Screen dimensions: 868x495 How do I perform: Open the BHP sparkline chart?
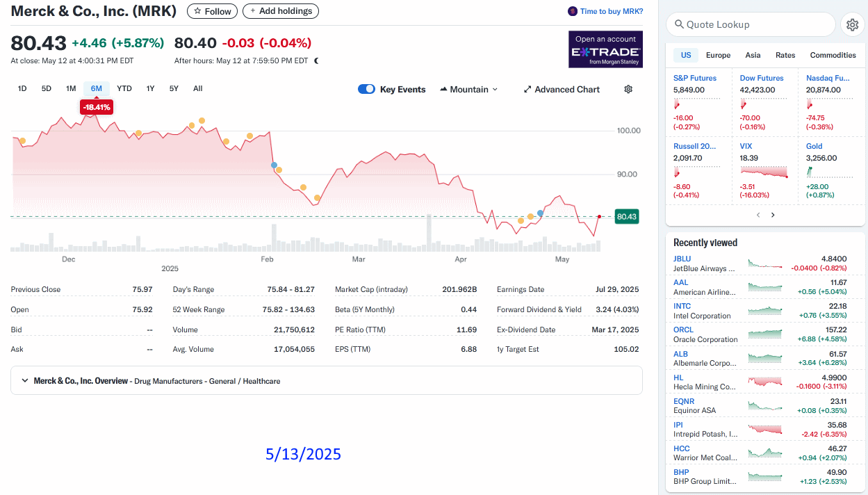[765, 477]
